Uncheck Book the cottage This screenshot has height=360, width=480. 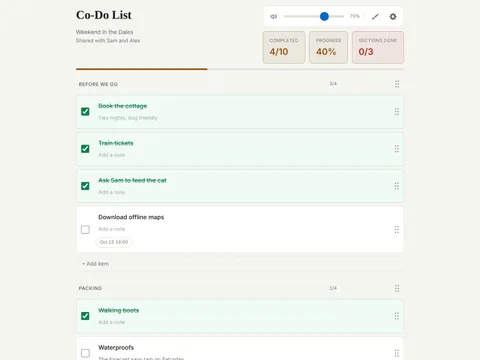[85, 111]
